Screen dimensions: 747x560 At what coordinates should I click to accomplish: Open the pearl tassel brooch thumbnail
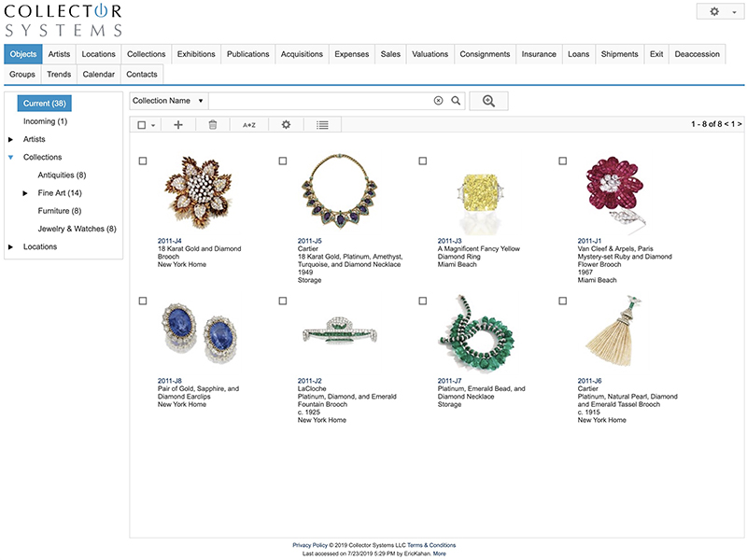tap(613, 331)
